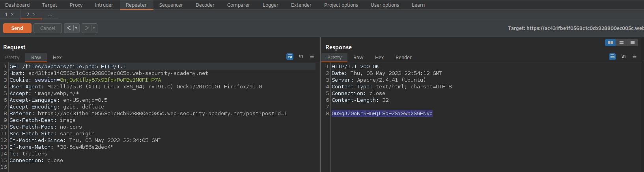Switch to the Target tab
644x172 pixels.
(x=49, y=5)
